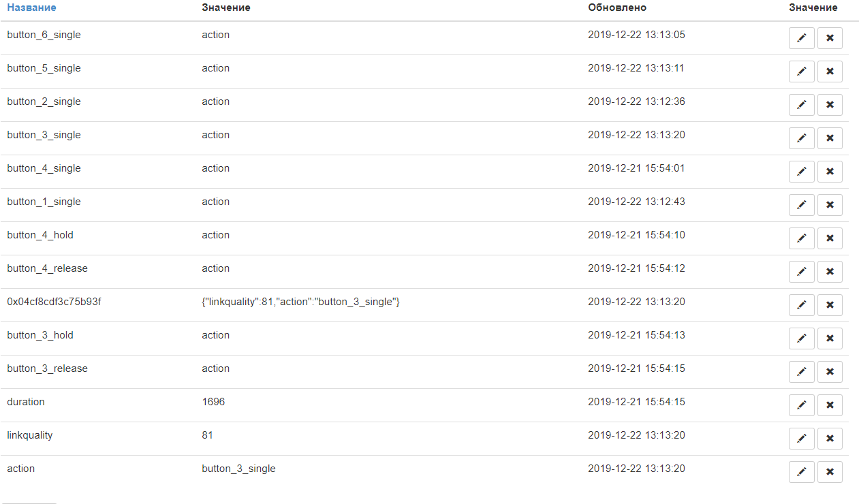
Task: Click the JSON linkquality value cell
Action: [300, 302]
